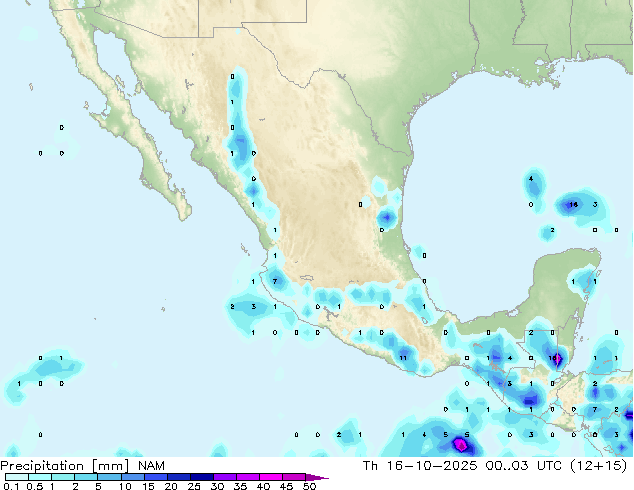Click the 30–35 mm purple legend swatch

pos(224,477)
